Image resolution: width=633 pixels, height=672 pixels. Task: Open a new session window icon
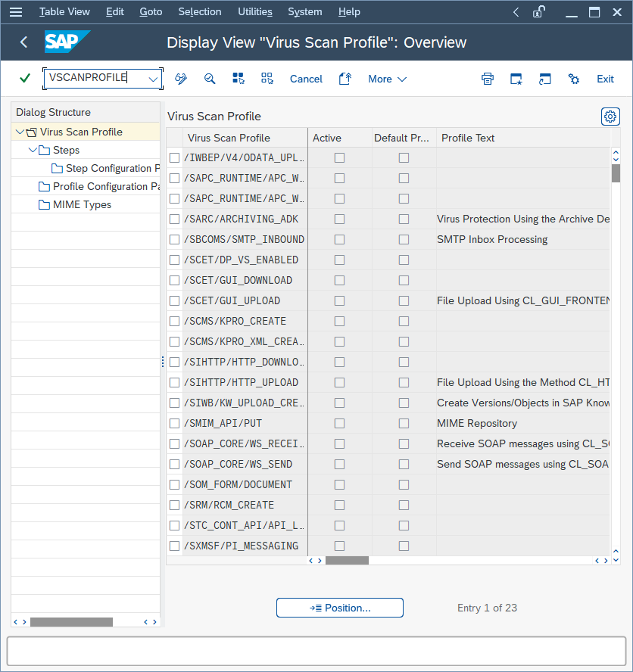pyautogui.click(x=544, y=78)
